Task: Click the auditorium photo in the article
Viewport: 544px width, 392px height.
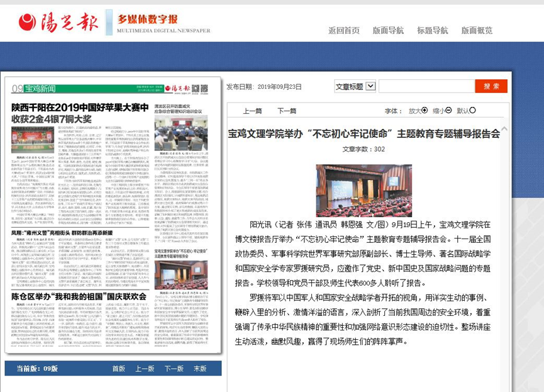Action: click(364, 191)
